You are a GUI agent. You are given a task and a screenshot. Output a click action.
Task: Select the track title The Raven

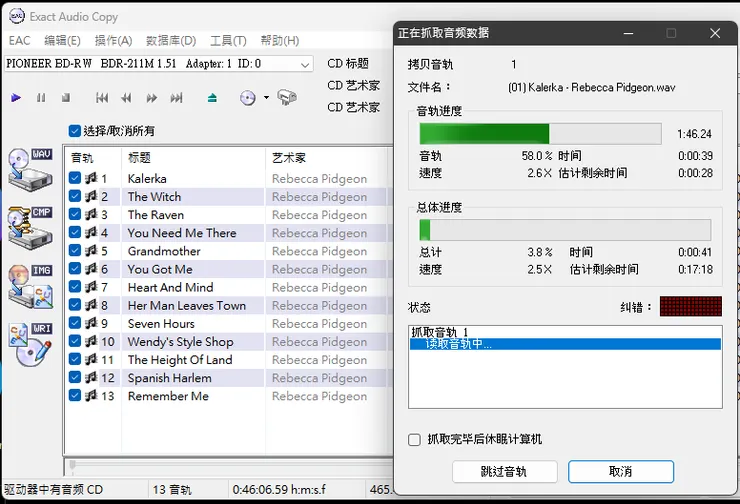(x=156, y=215)
